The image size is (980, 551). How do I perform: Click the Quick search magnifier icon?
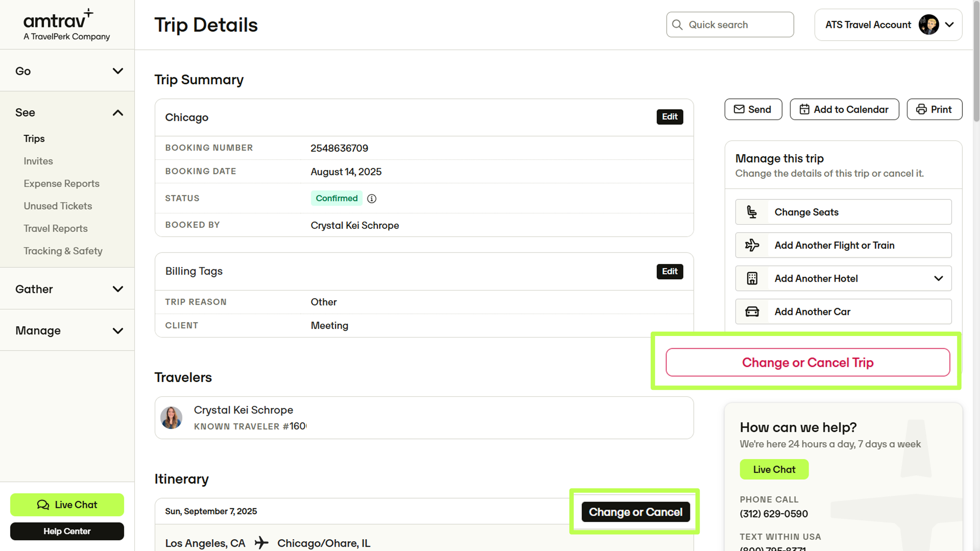click(x=677, y=25)
